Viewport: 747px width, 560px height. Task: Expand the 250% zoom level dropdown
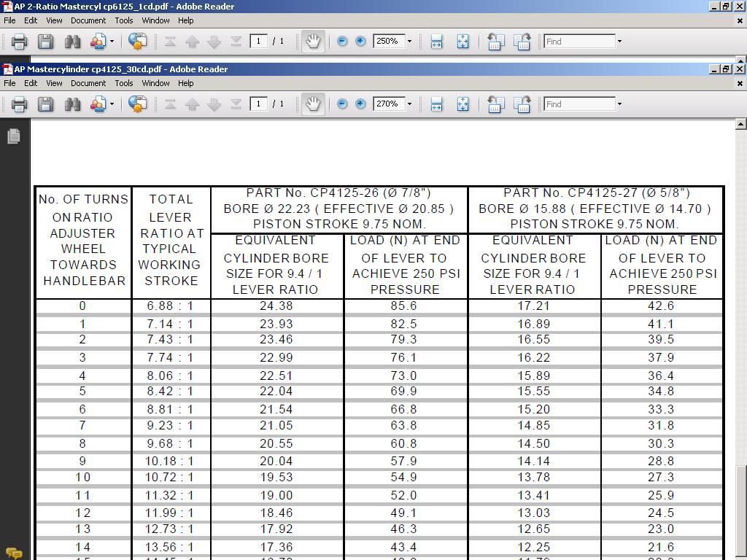tap(409, 42)
